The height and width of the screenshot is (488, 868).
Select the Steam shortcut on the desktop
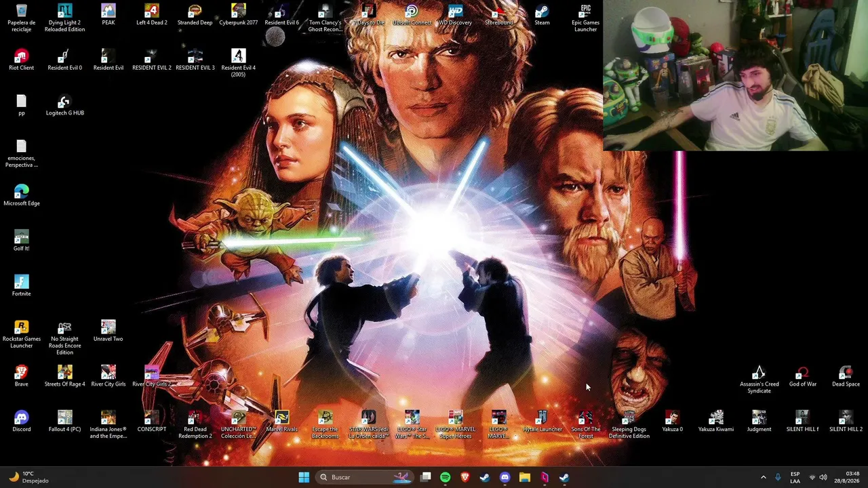[x=542, y=14]
